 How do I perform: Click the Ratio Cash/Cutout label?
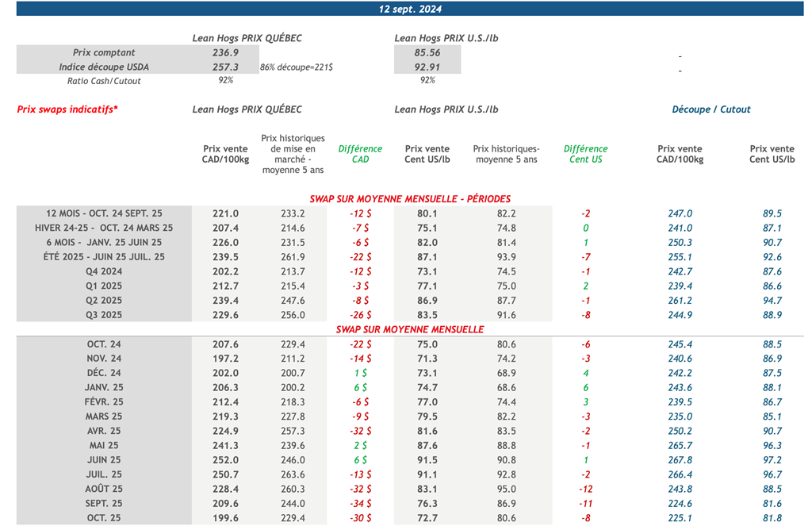point(104,81)
